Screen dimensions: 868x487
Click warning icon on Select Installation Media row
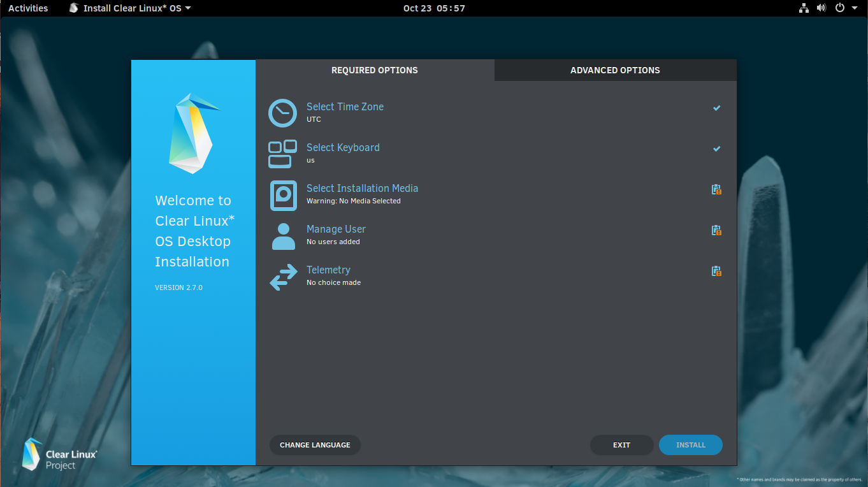(x=717, y=189)
